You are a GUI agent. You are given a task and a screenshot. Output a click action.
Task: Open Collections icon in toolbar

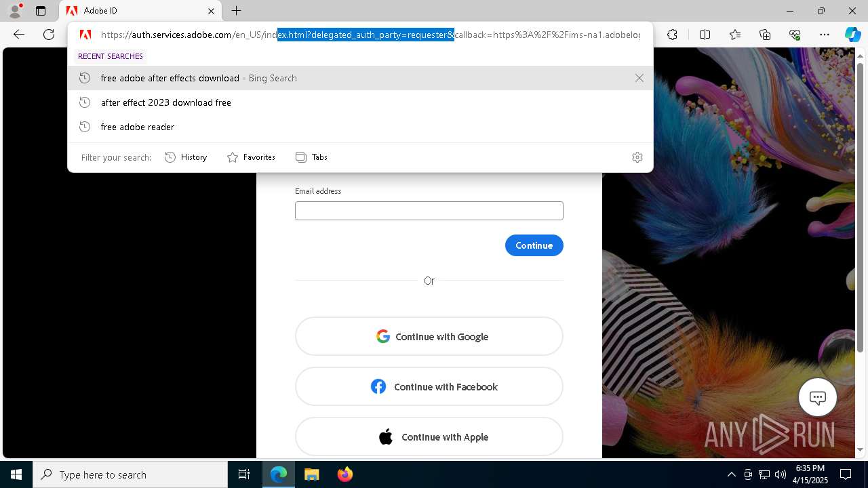[765, 35]
